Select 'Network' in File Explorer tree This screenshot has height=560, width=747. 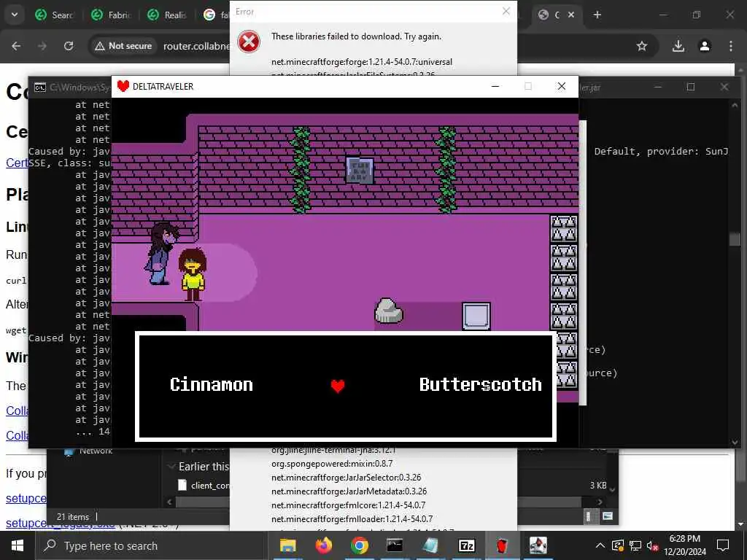(96, 451)
